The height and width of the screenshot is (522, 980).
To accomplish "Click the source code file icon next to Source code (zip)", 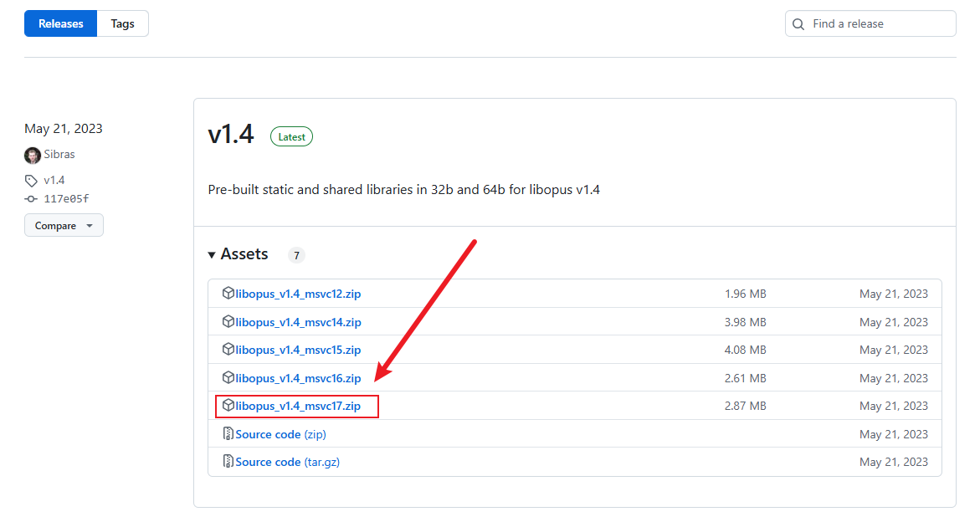I will coord(228,433).
